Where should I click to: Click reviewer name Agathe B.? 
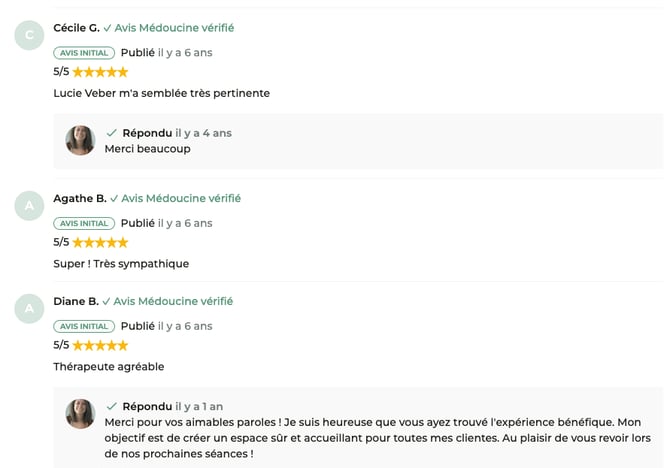(x=79, y=198)
